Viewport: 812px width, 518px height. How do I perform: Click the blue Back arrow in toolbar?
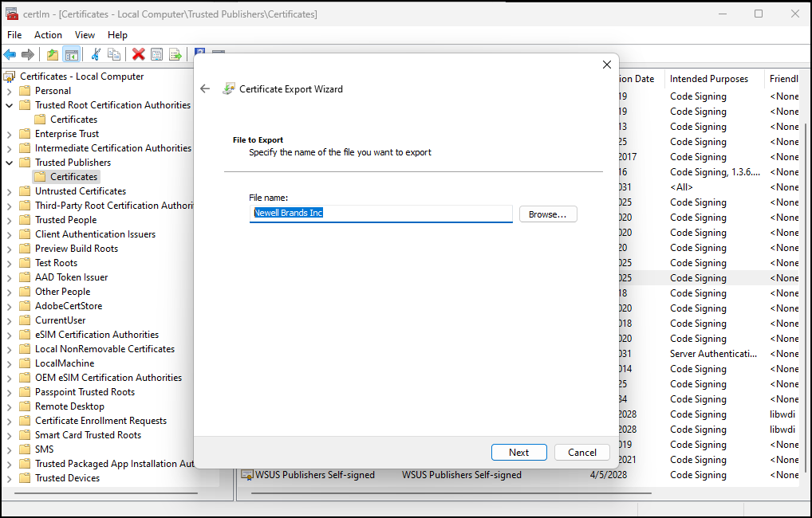10,54
